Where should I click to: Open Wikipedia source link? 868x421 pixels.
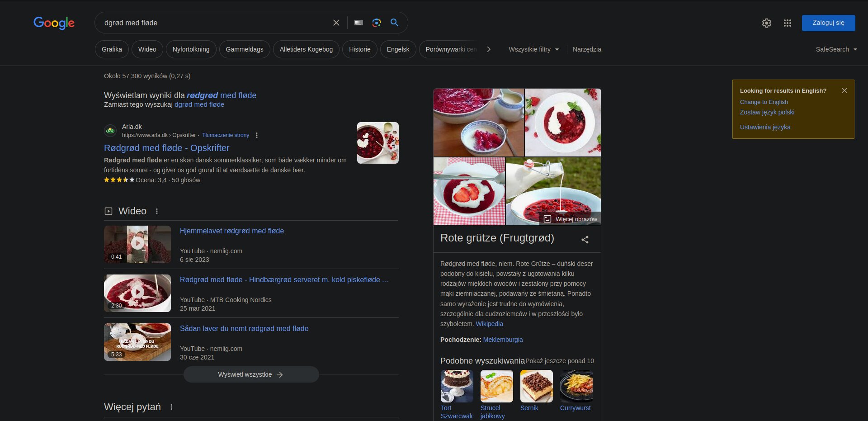(489, 324)
